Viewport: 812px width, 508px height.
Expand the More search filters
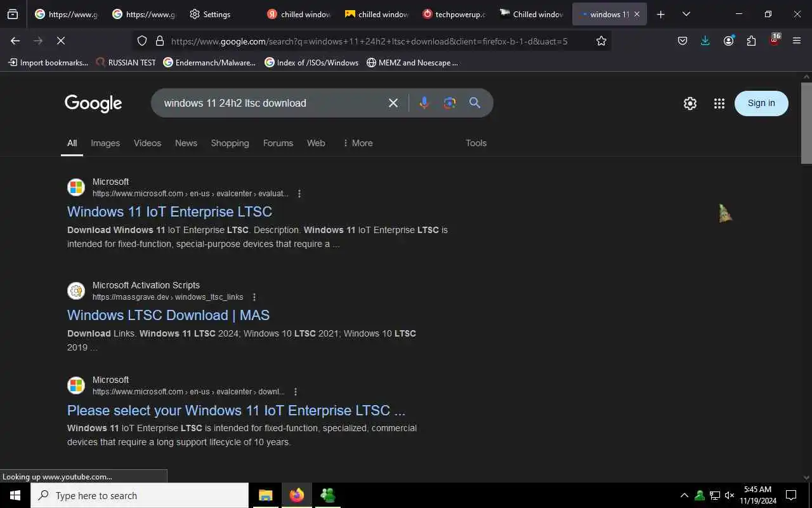pyautogui.click(x=358, y=143)
